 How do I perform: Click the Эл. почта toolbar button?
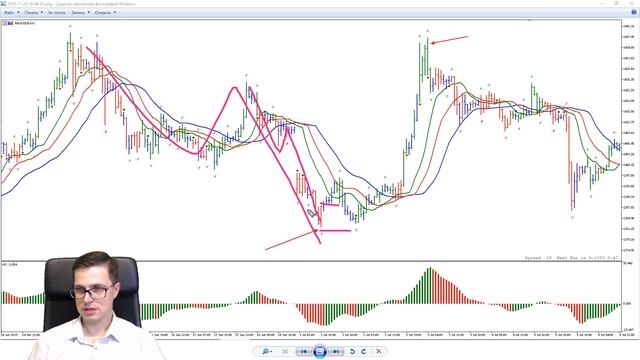[56, 13]
